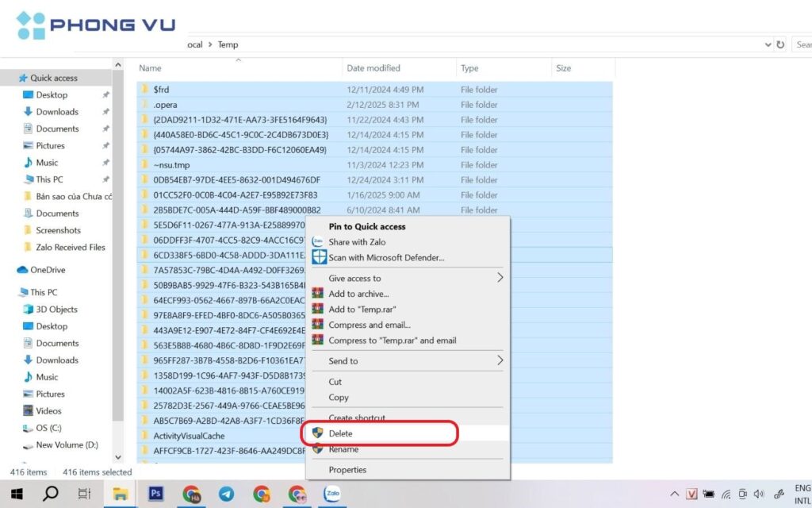Expand the address bar history dropdown
The height and width of the screenshot is (508, 812).
tap(767, 45)
